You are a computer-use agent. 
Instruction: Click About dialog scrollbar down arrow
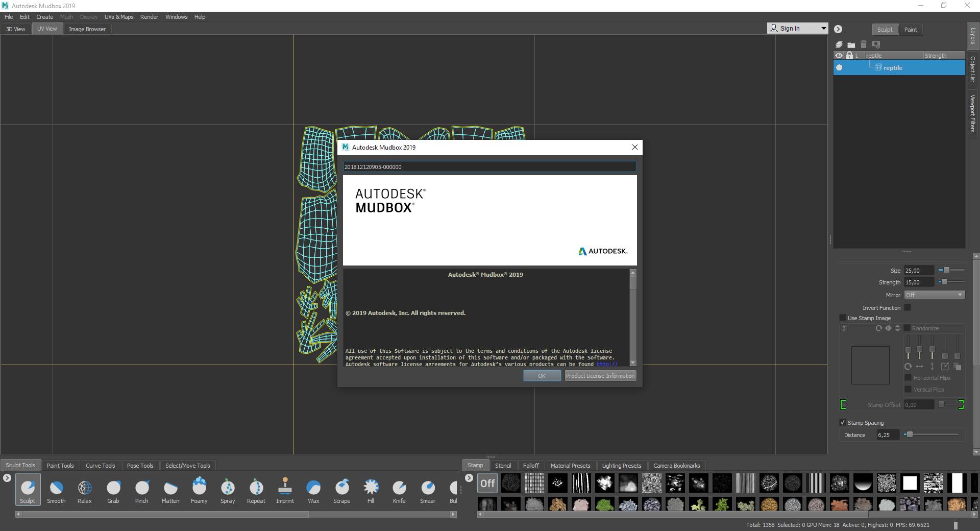coord(633,363)
